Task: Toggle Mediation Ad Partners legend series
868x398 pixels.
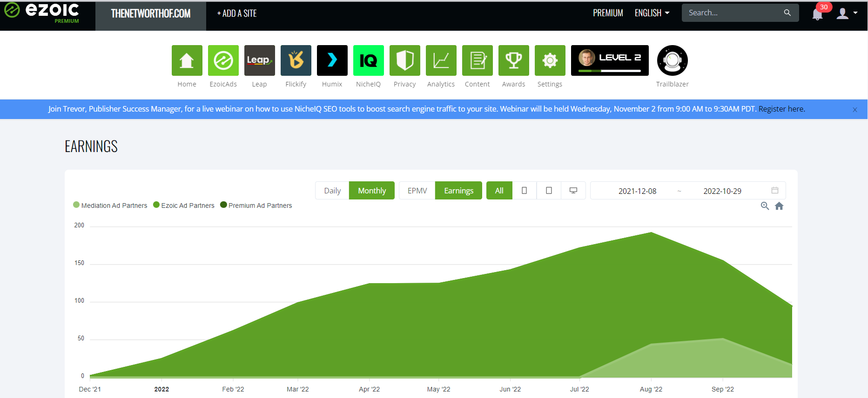Action: click(x=110, y=205)
